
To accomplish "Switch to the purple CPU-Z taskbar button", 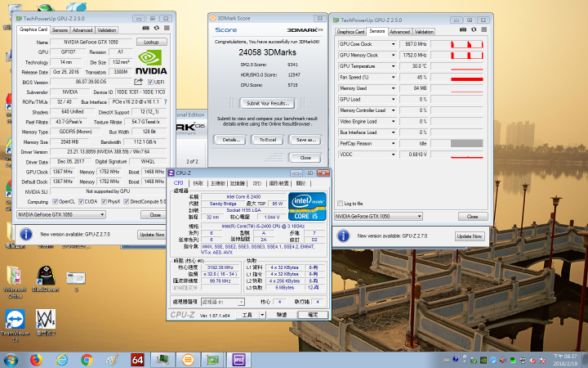I will [238, 360].
